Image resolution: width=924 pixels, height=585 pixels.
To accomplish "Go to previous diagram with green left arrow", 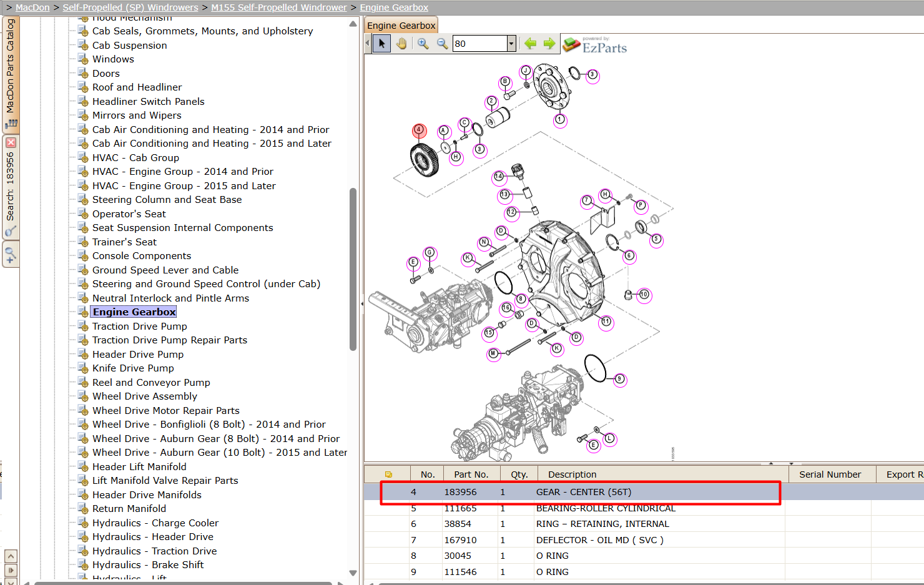I will [x=530, y=44].
